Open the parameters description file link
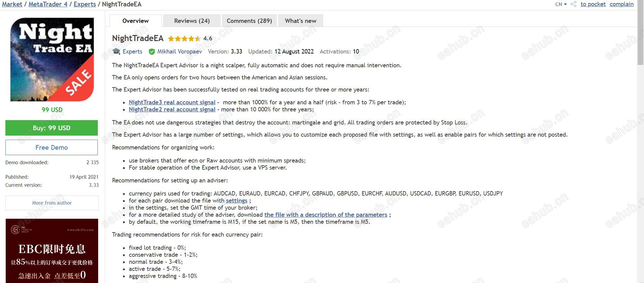Image resolution: width=644 pixels, height=283 pixels. pyautogui.click(x=326, y=215)
